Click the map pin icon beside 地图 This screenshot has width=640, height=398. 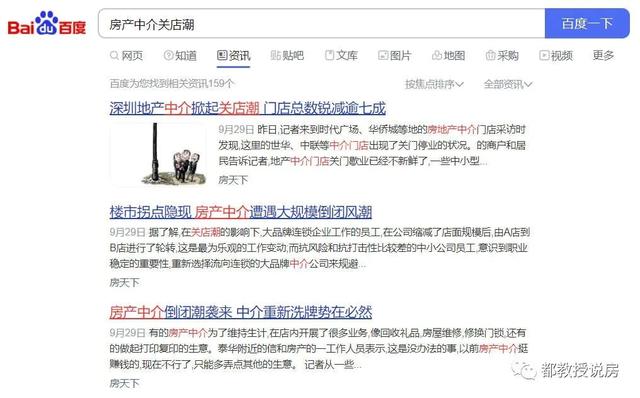pyautogui.click(x=436, y=55)
